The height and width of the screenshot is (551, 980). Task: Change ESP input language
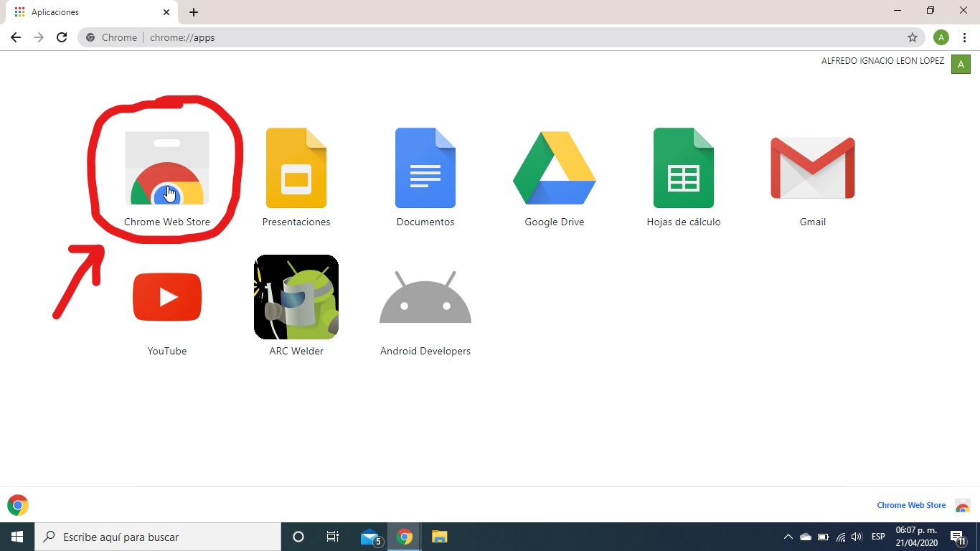coord(878,537)
